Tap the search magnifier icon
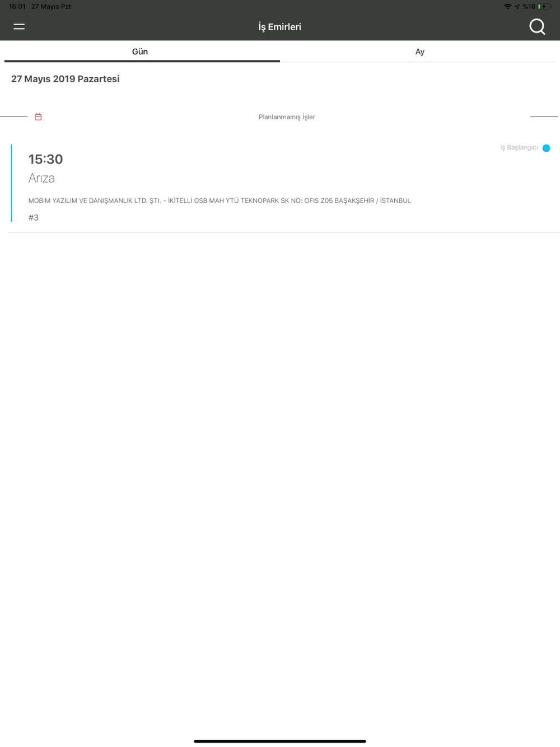This screenshot has width=560, height=747. click(537, 26)
